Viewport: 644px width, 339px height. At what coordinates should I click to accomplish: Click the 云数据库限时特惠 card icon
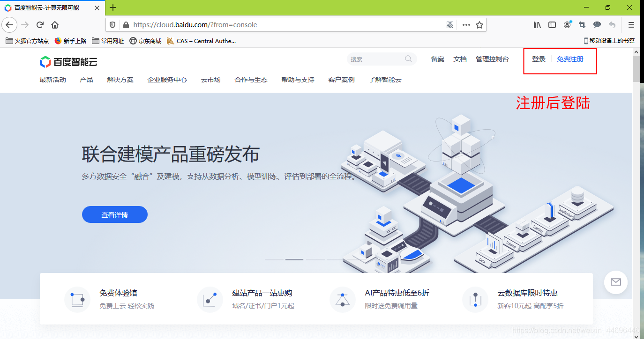[475, 299]
